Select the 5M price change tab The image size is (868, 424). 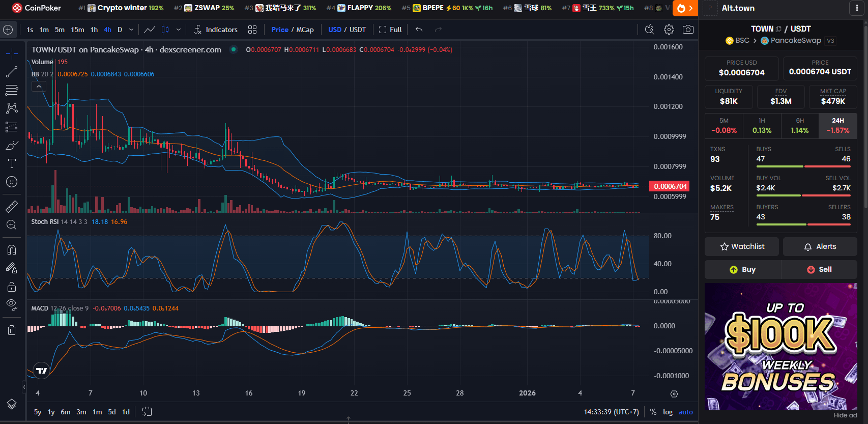tap(724, 126)
